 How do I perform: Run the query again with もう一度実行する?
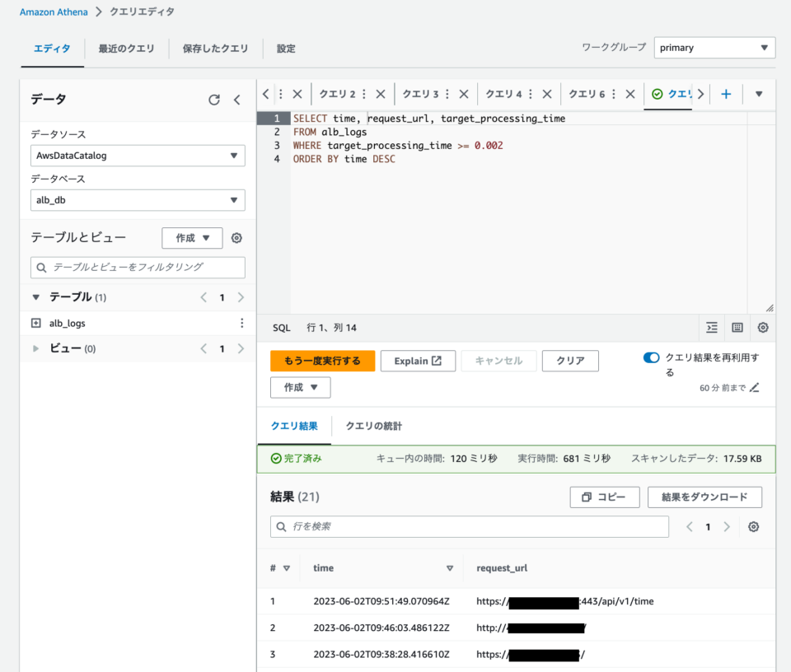tap(322, 360)
